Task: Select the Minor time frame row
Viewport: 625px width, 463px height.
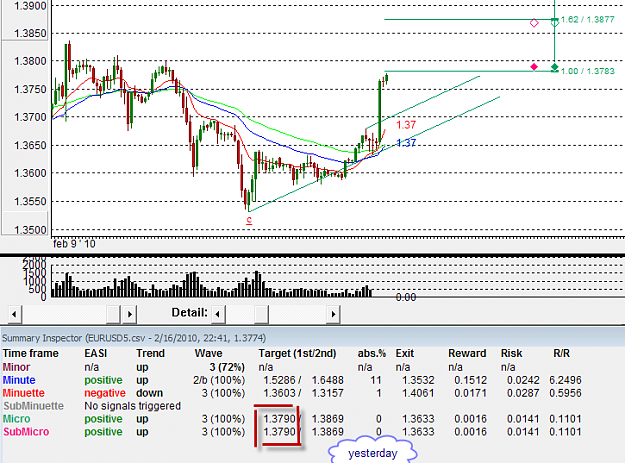Action: click(x=293, y=367)
